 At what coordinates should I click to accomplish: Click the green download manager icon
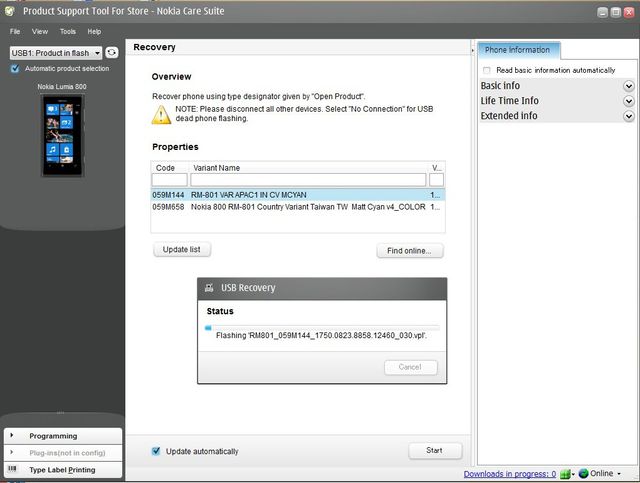pyautogui.click(x=566, y=474)
